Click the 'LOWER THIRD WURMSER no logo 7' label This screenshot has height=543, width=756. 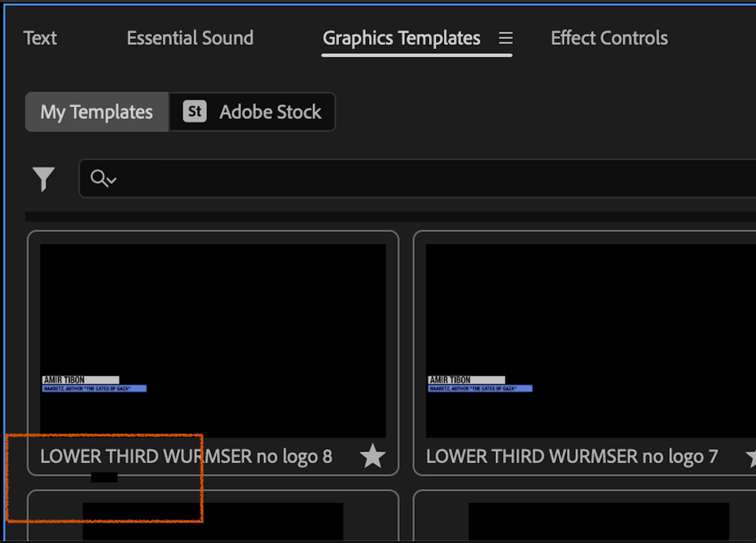point(572,456)
